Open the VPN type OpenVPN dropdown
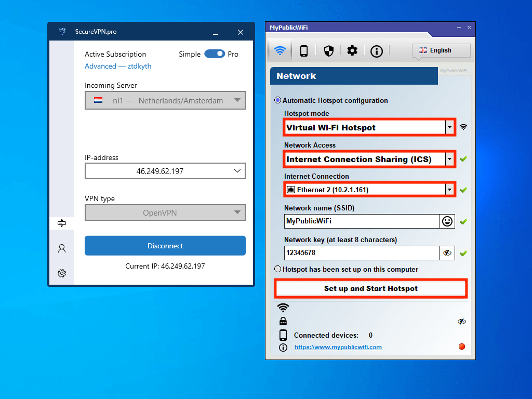The height and width of the screenshot is (399, 532). click(165, 212)
